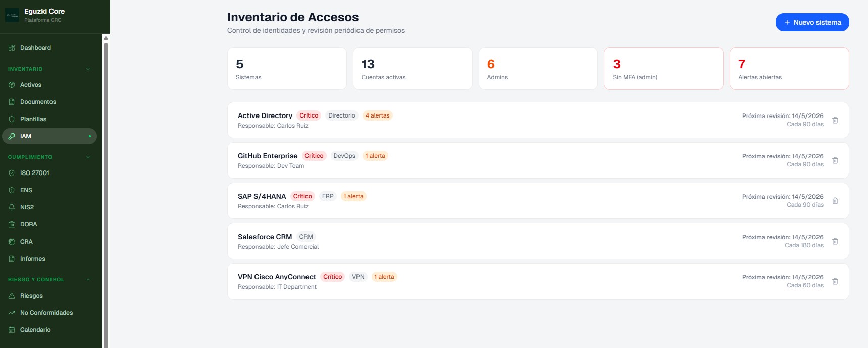868x348 pixels.
Task: Go to the Documentos page
Action: click(38, 102)
